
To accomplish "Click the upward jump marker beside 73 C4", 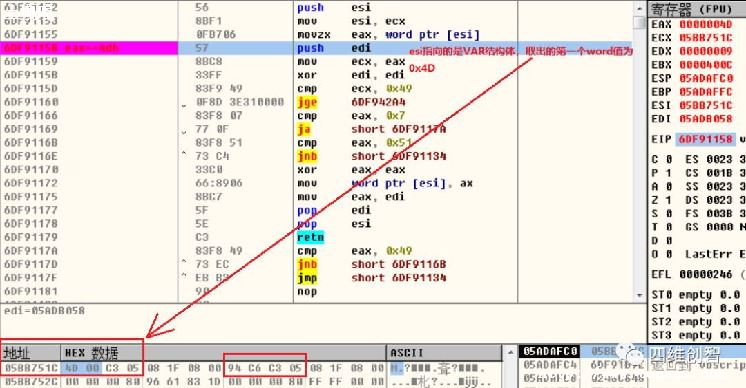I will (184, 154).
